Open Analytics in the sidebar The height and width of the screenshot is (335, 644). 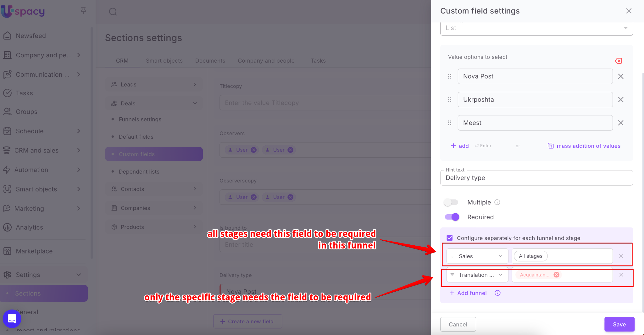pos(29,227)
